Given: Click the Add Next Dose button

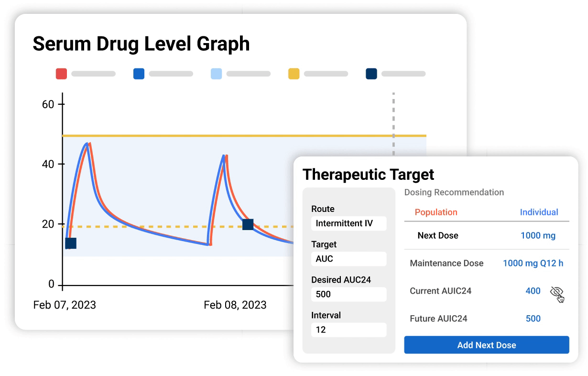Looking at the screenshot, I should (x=487, y=345).
